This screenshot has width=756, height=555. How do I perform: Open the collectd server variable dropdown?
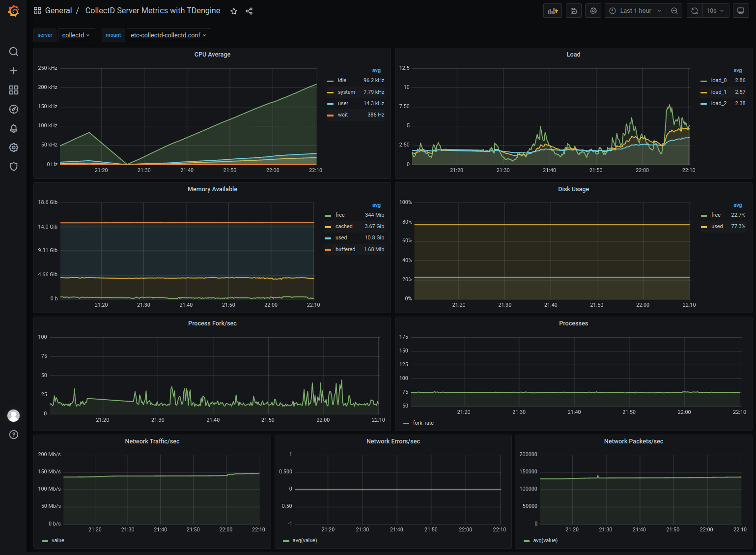[76, 35]
